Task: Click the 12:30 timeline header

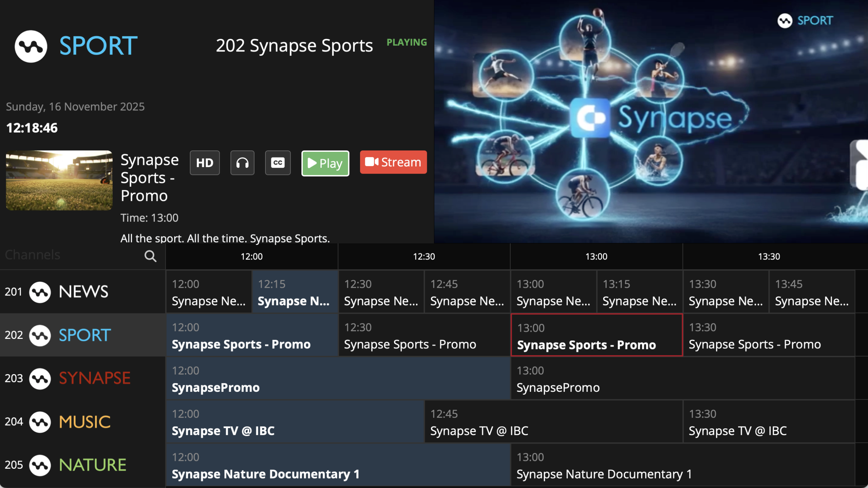Action: (x=424, y=257)
